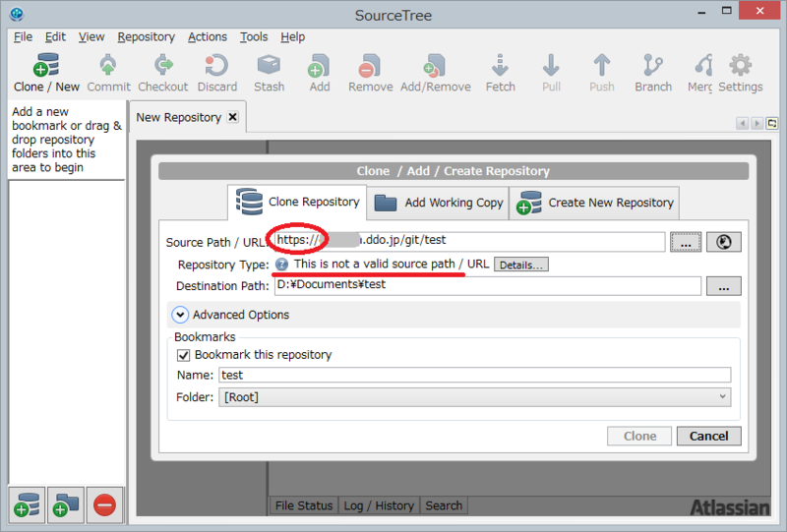The image size is (787, 532).
Task: Click tab scroll left arrow
Action: (x=742, y=123)
